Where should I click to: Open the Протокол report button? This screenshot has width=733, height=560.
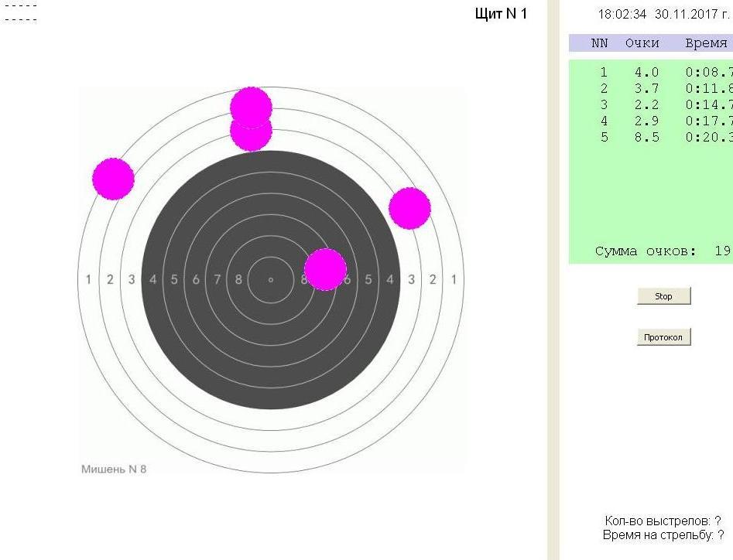(x=663, y=337)
